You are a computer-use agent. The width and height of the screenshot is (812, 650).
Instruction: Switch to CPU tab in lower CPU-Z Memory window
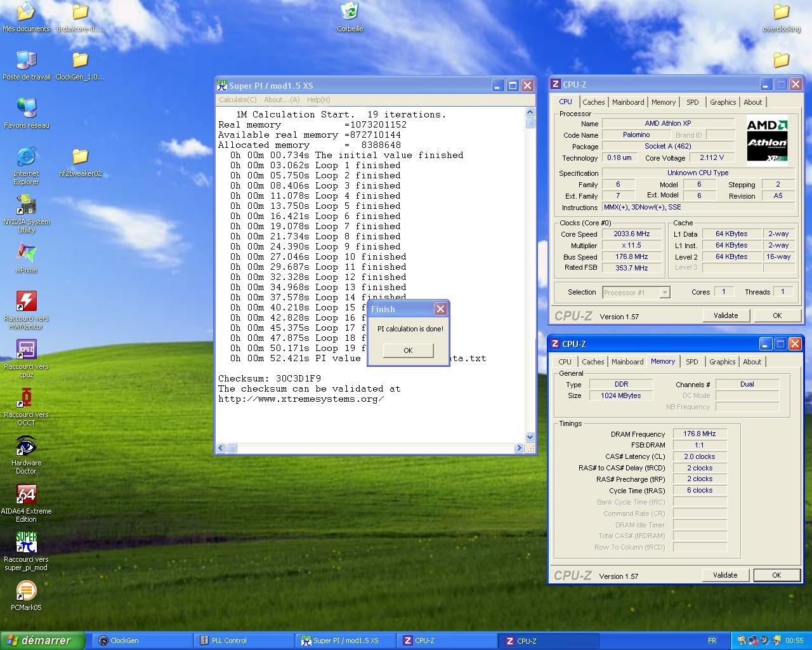(x=565, y=362)
